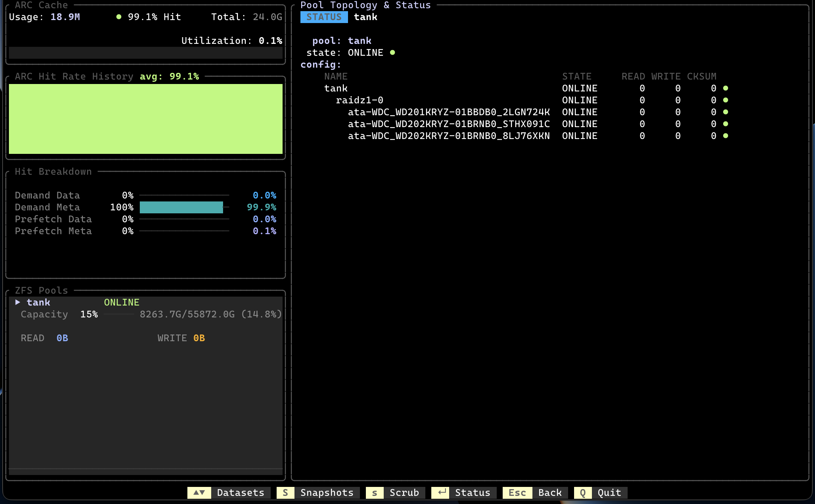Select the raidz1-0 vdev row name
Viewport: 815px width, 504px height.
point(360,100)
